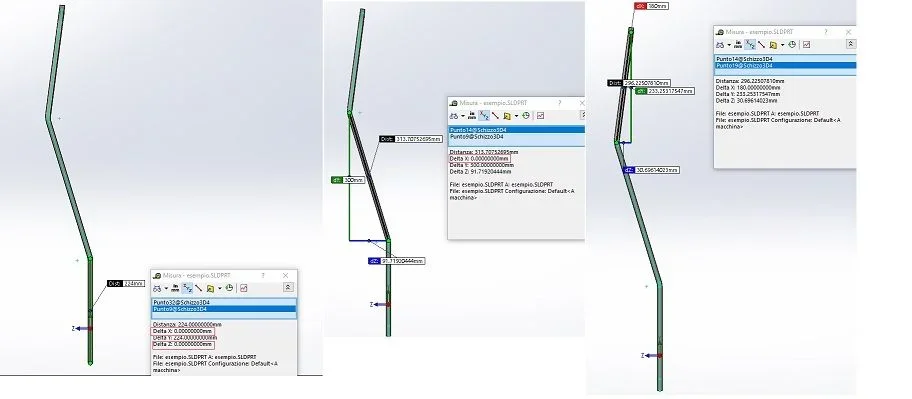Image resolution: width=912 pixels, height=399 pixels.
Task: Click Create Sensor icon in Punto32 Misura dialog
Action: click(x=244, y=288)
